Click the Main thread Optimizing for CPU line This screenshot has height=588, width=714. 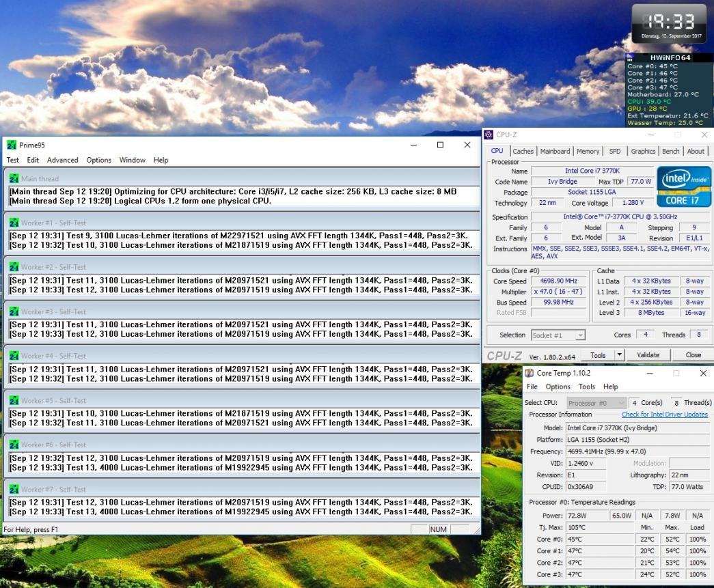(x=233, y=192)
